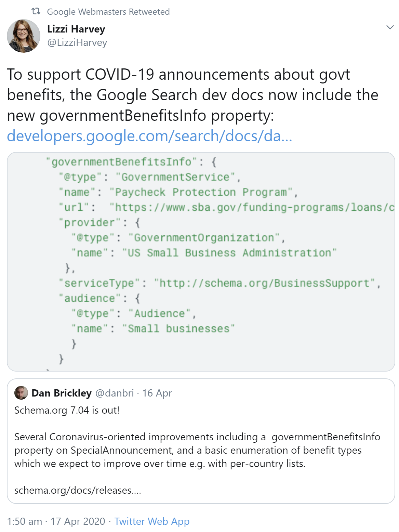This screenshot has height=532, width=399.
Task: Click the retweet icon above the tweet
Action: (x=36, y=11)
